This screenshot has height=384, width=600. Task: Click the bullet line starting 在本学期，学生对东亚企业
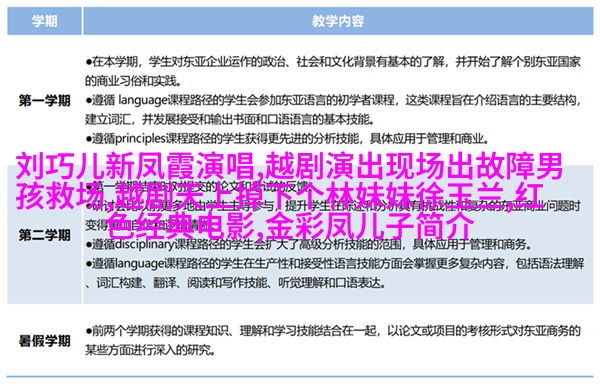333,62
